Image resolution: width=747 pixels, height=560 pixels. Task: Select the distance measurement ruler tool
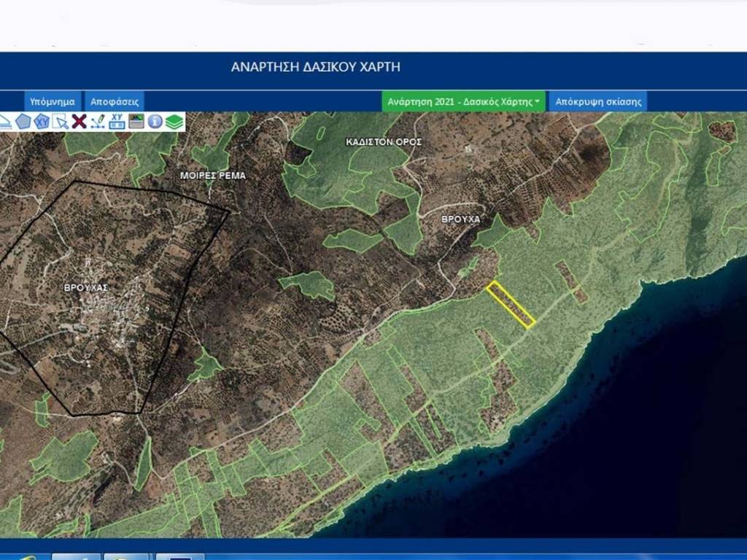point(4,122)
